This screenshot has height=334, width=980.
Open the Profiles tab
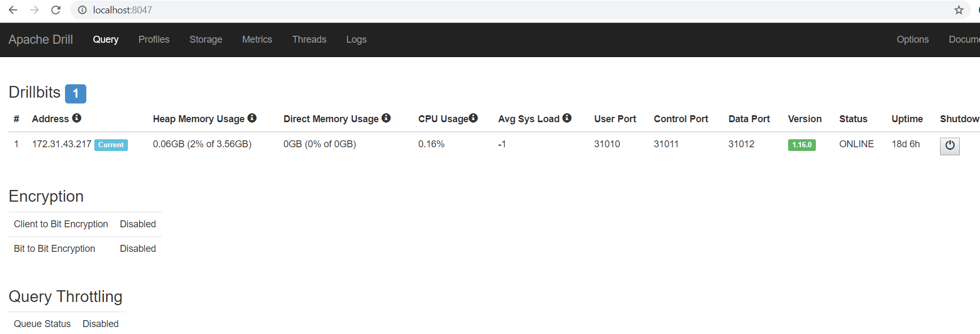(x=154, y=39)
